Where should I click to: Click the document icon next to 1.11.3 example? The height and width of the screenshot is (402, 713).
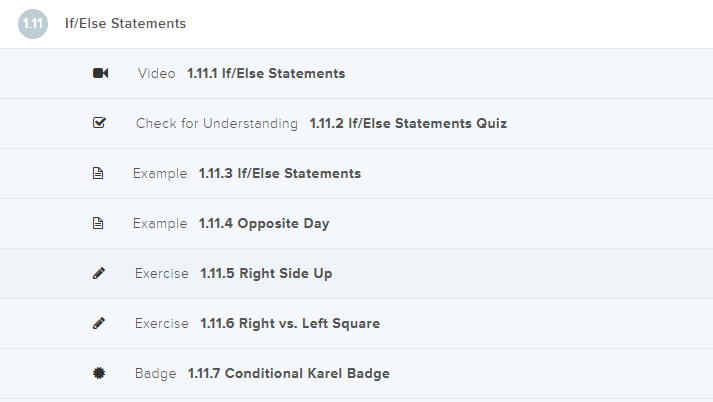[x=98, y=174]
